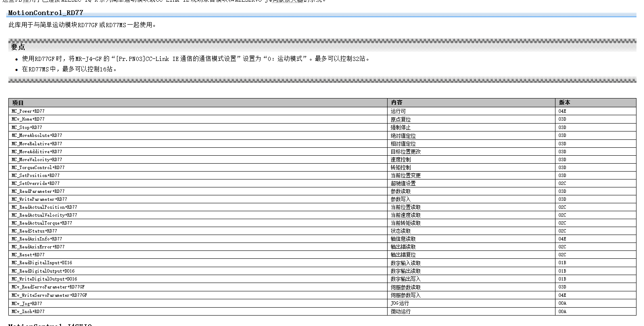644x326 pixels.
Task: Open MC_MoveRelative+RD77 entry
Action: pos(37,144)
